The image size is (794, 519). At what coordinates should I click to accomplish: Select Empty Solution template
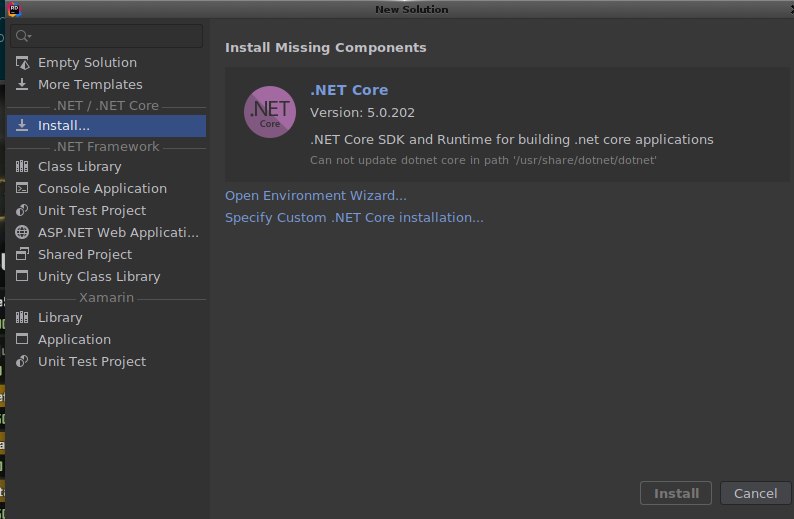[106, 63]
